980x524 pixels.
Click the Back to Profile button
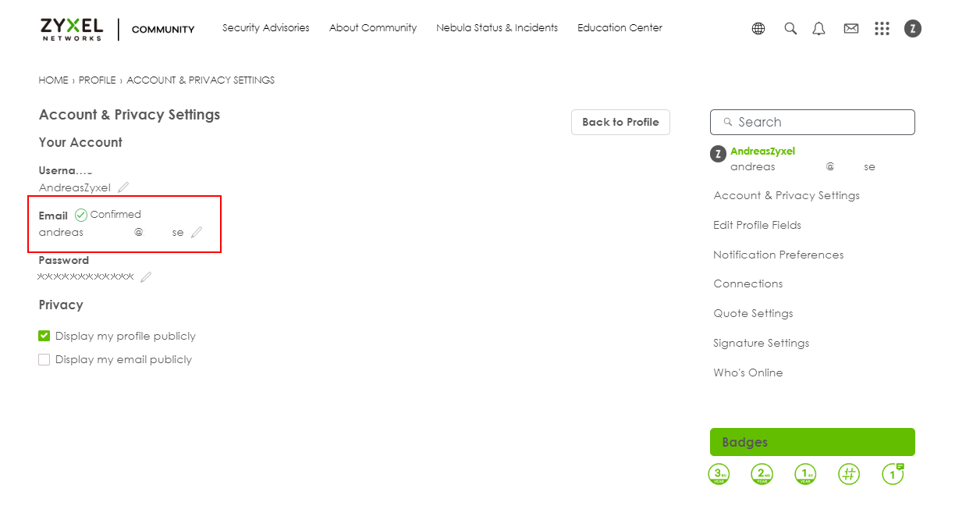coord(620,122)
